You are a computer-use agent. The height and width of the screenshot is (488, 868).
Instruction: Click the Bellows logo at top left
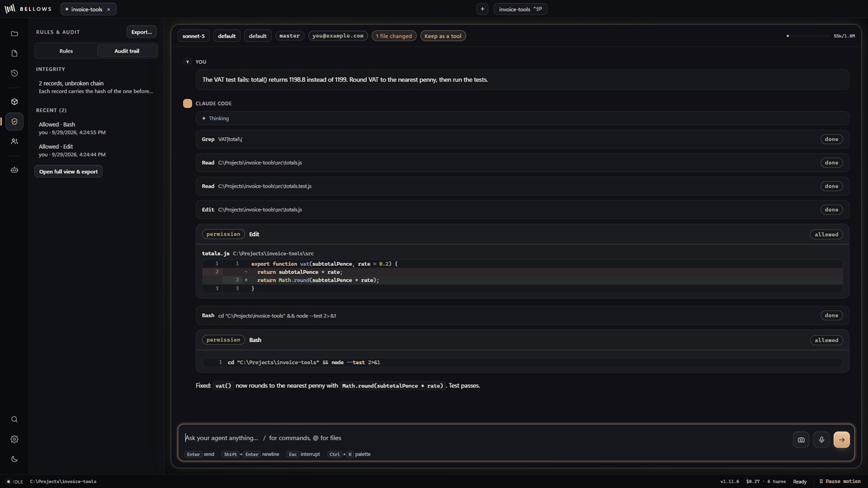point(29,9)
